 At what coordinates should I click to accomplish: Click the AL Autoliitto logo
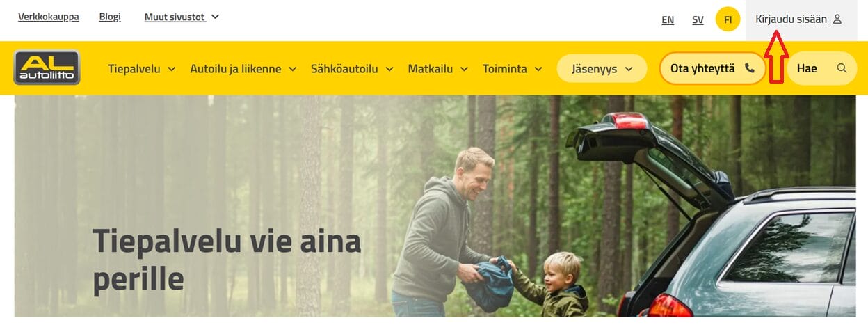pos(47,68)
